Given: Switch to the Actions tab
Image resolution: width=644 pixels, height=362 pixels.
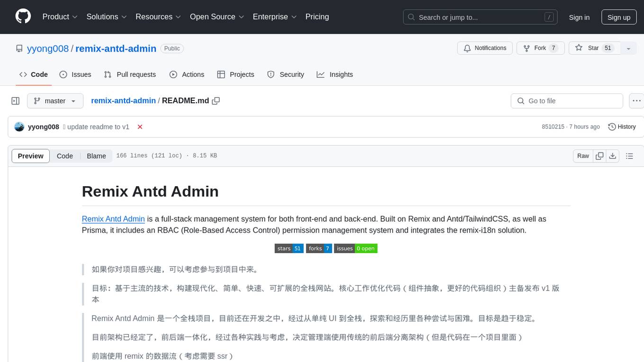Looking at the screenshot, I should 187,74.
